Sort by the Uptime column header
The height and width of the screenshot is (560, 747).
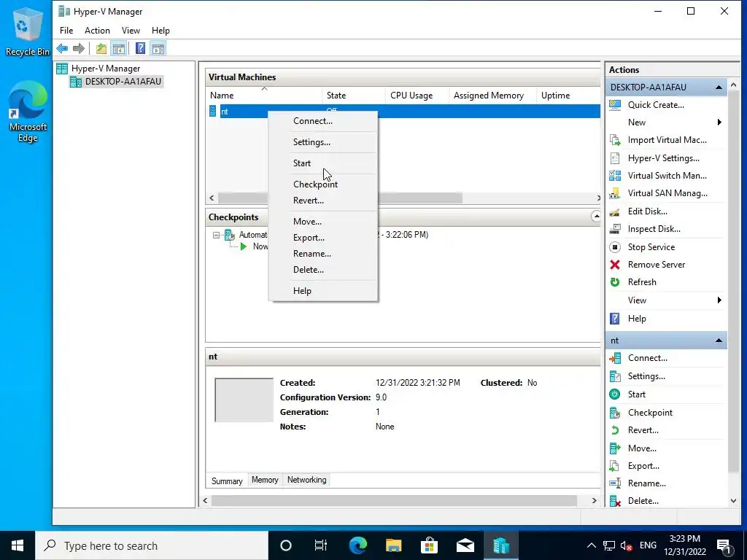(569, 96)
